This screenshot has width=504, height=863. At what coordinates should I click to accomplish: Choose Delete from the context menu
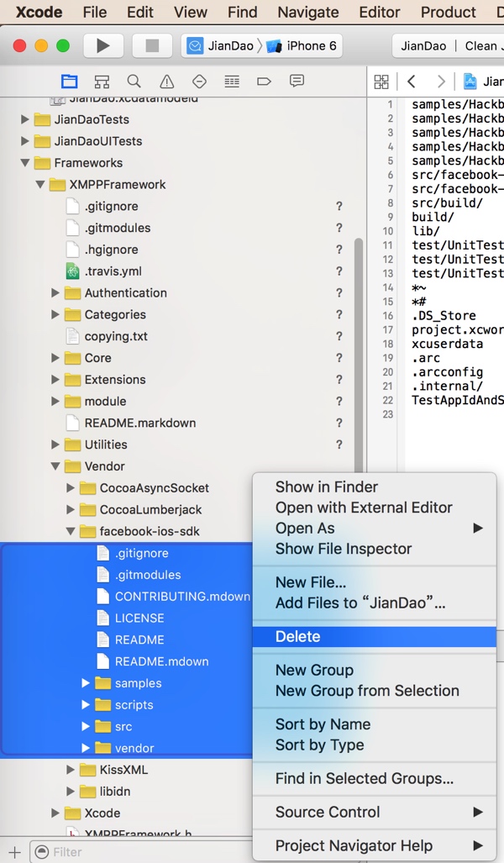297,636
